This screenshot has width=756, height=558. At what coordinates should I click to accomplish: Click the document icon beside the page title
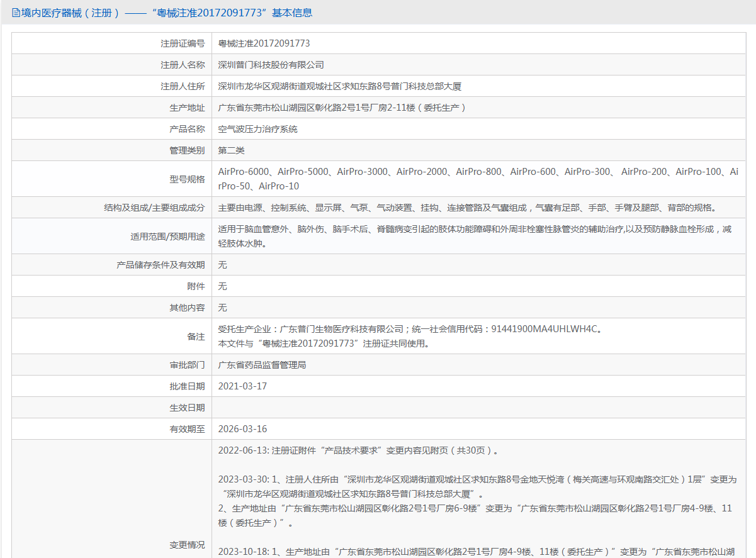tap(16, 12)
